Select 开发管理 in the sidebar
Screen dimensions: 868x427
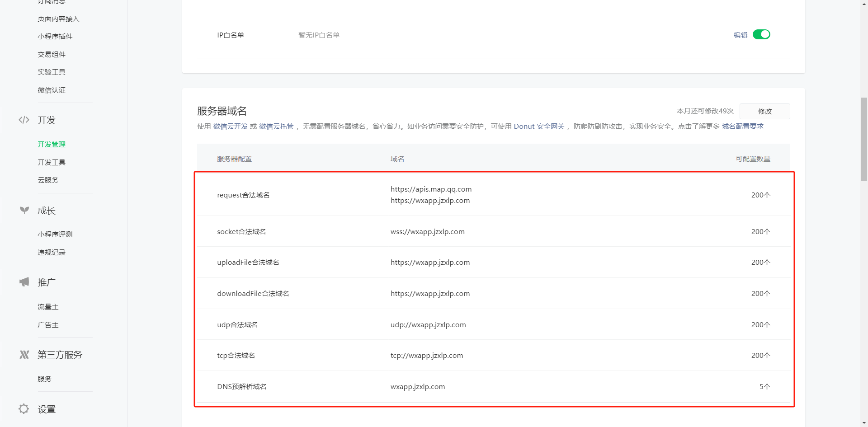click(52, 145)
